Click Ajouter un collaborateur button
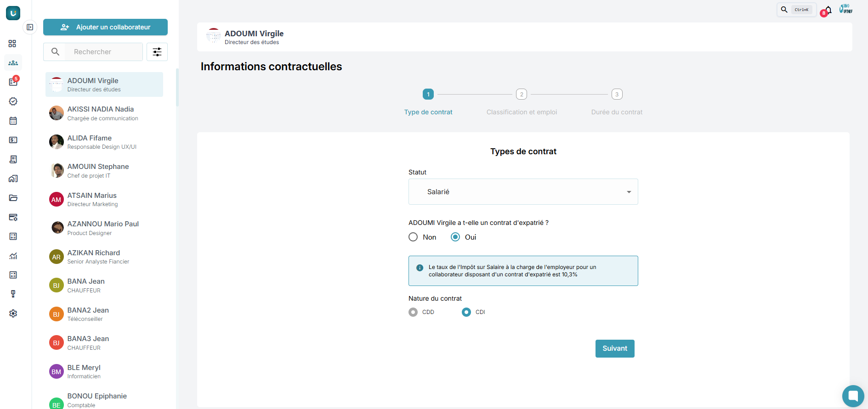The image size is (868, 409). click(x=105, y=27)
